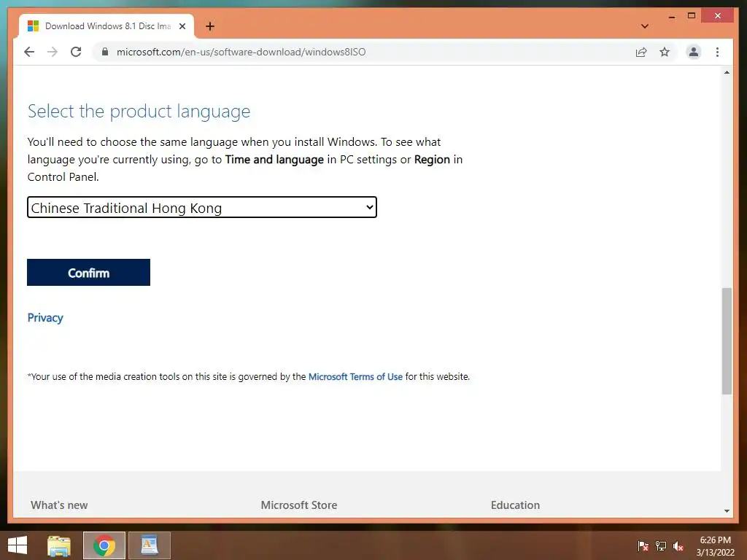Click the What's new footer heading

pyautogui.click(x=59, y=505)
